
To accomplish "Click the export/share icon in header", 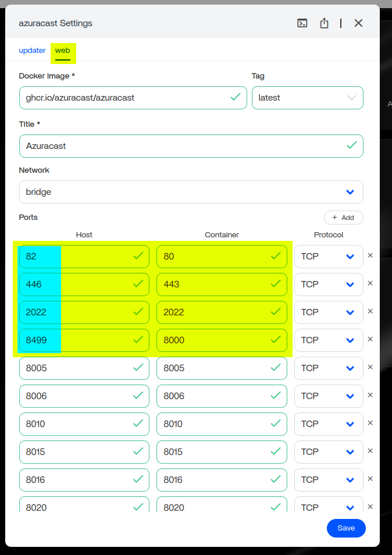I will (325, 23).
